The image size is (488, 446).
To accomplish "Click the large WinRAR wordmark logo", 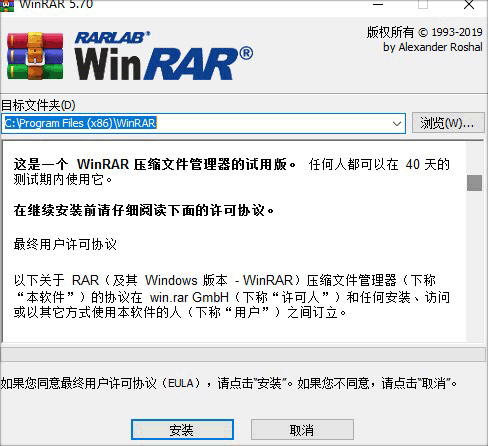I will coord(164,64).
